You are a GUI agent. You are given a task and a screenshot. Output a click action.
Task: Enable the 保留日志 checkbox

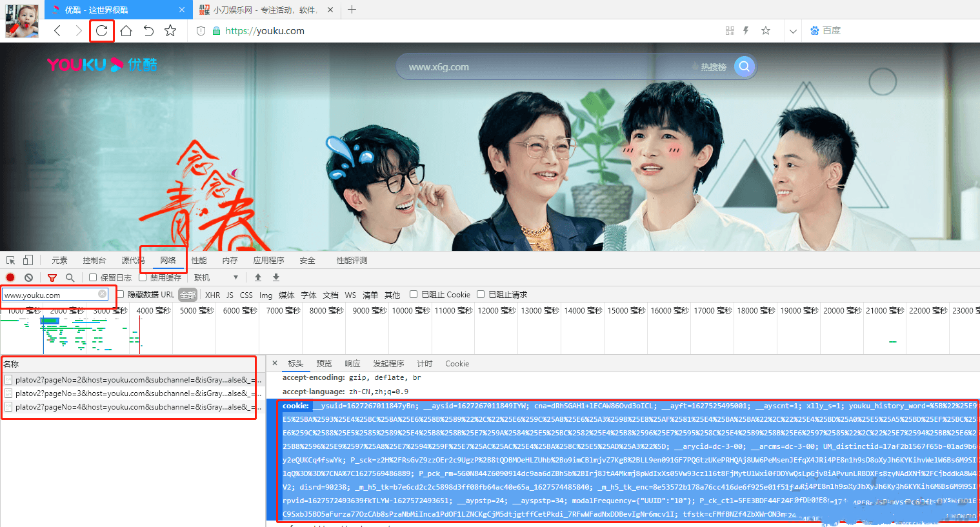[92, 277]
